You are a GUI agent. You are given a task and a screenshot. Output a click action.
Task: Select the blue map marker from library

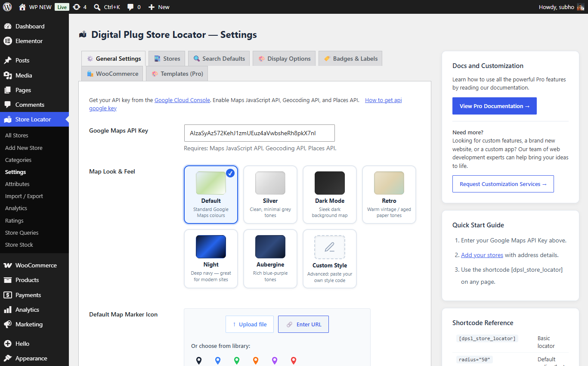pyautogui.click(x=218, y=360)
